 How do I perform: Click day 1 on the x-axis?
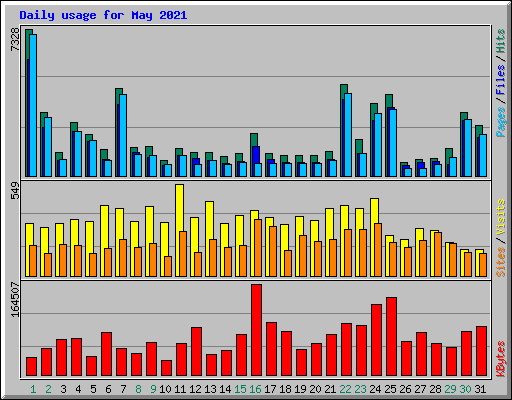point(33,389)
